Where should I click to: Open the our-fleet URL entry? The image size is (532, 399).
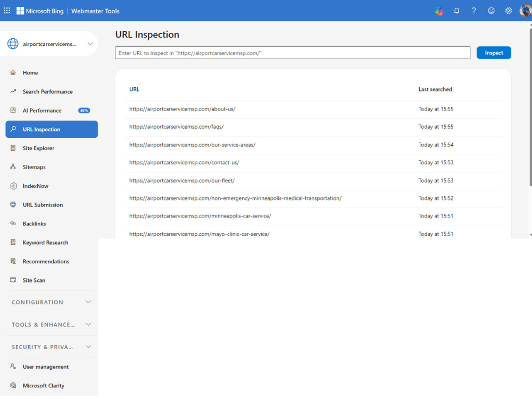313,180
